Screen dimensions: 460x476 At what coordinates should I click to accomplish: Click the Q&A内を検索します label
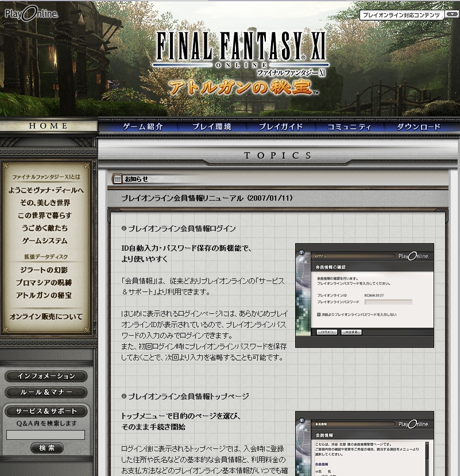(47, 423)
